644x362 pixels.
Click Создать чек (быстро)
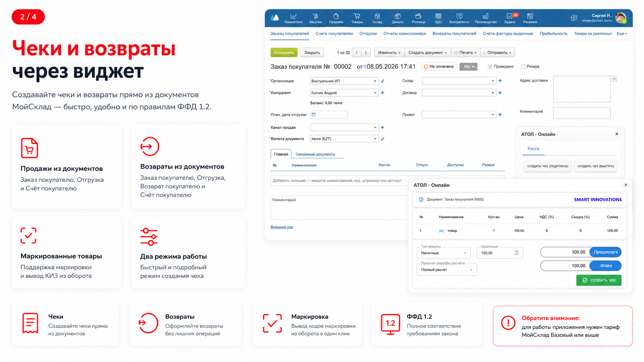pos(595,166)
